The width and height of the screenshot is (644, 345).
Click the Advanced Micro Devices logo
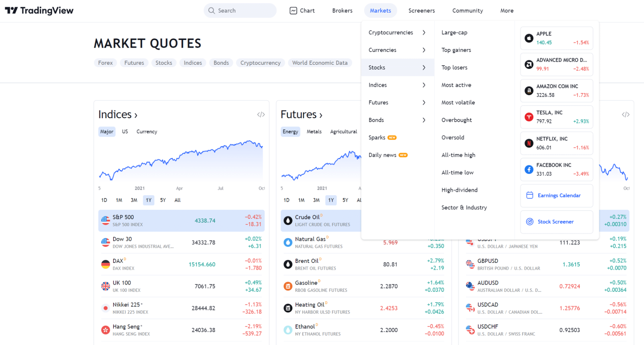[529, 64]
